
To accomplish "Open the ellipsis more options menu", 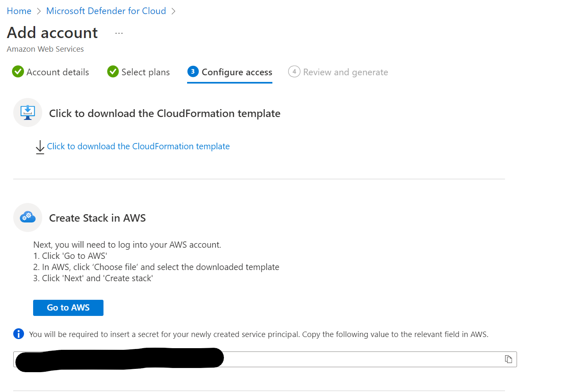I will point(119,33).
